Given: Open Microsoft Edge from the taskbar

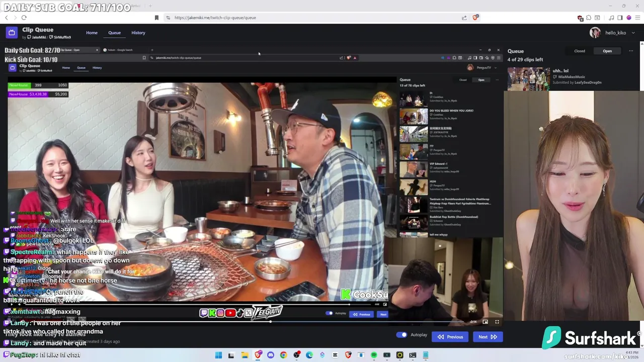Looking at the screenshot, I should click(309, 355).
